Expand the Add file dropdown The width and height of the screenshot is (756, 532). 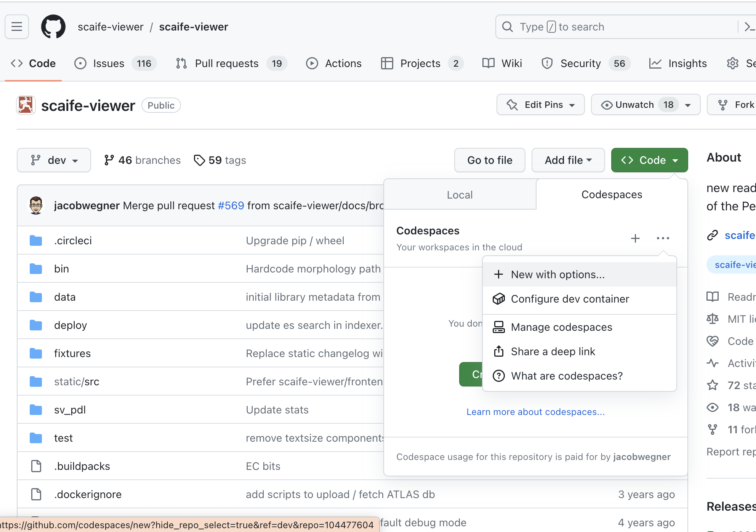[568, 160]
